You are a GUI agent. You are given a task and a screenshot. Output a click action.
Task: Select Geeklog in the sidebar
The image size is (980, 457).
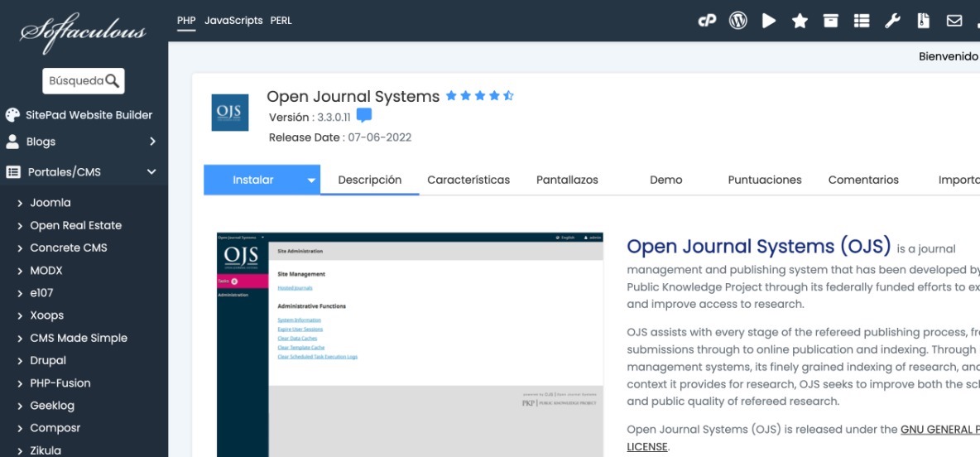52,406
